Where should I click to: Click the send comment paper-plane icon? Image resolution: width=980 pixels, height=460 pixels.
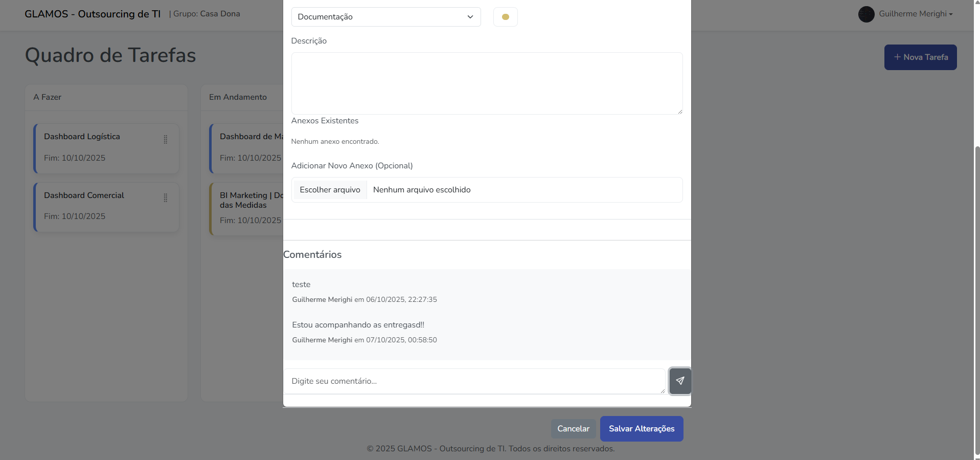680,381
